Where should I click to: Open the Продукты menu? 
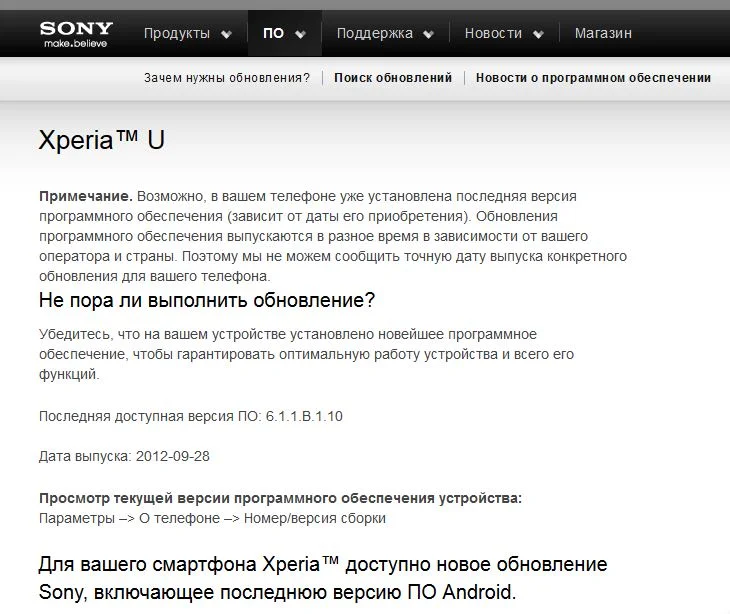tap(177, 33)
